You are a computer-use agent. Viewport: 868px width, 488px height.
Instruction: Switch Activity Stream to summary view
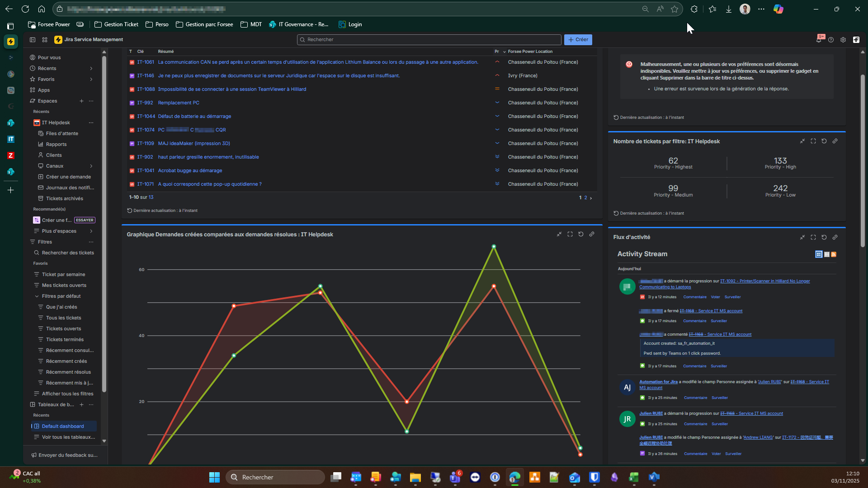[826, 254]
